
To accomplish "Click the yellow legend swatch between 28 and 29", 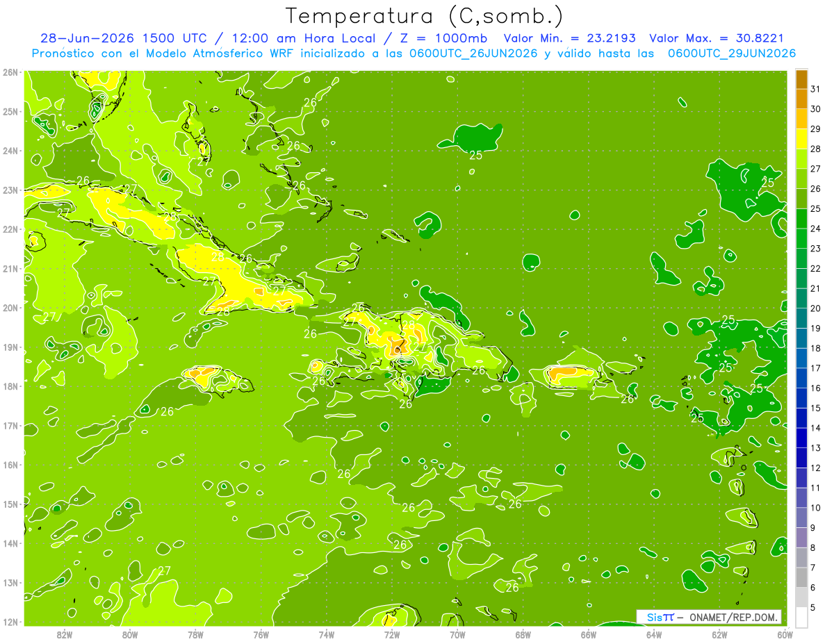I will (x=801, y=139).
